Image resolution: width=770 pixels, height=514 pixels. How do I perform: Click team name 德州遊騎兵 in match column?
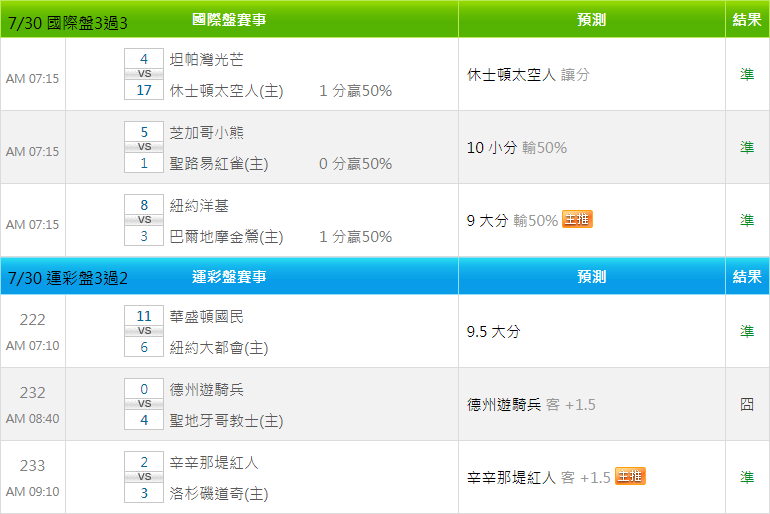(x=206, y=390)
